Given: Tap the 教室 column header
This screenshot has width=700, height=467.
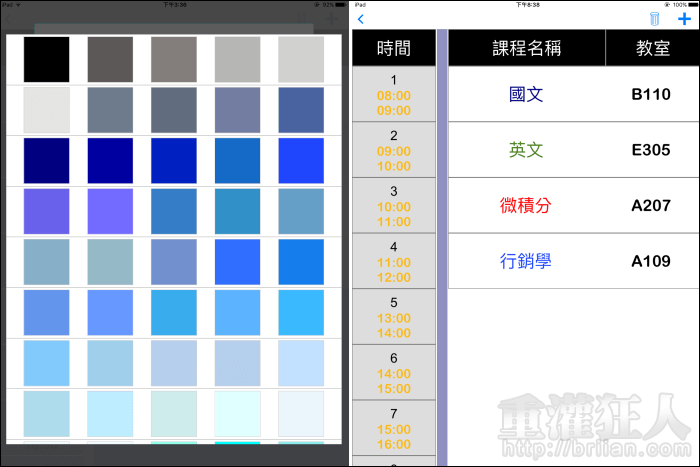Looking at the screenshot, I should (653, 48).
